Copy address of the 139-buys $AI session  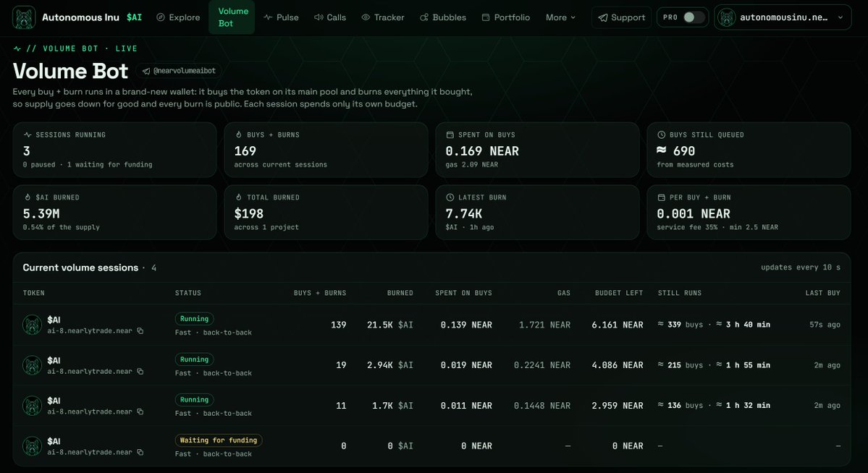click(x=140, y=331)
